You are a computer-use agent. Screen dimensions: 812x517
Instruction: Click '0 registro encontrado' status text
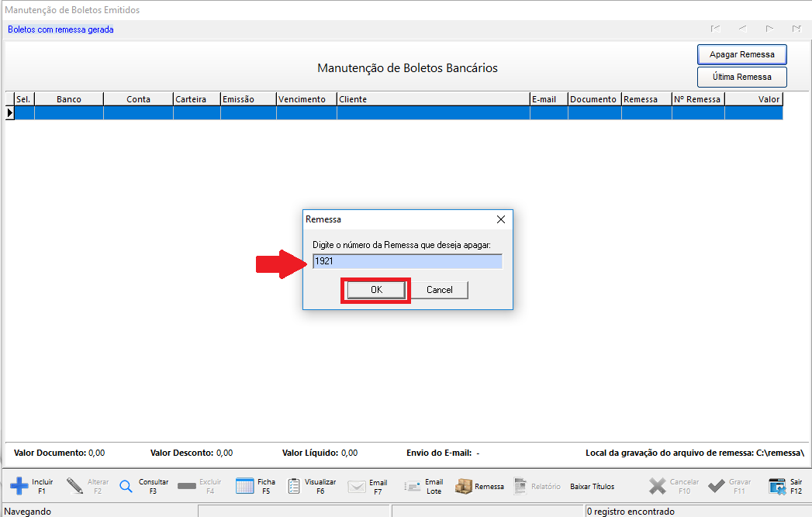(x=631, y=512)
